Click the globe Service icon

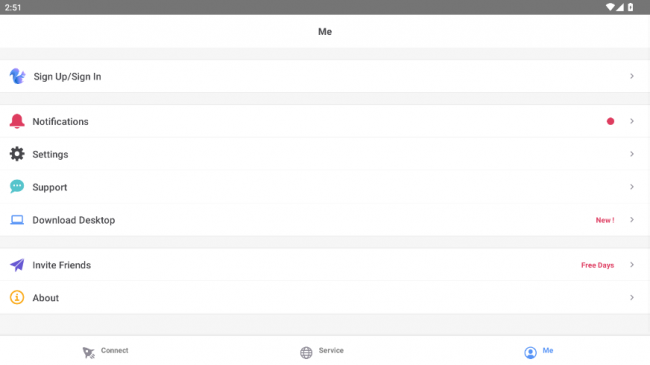pos(306,353)
